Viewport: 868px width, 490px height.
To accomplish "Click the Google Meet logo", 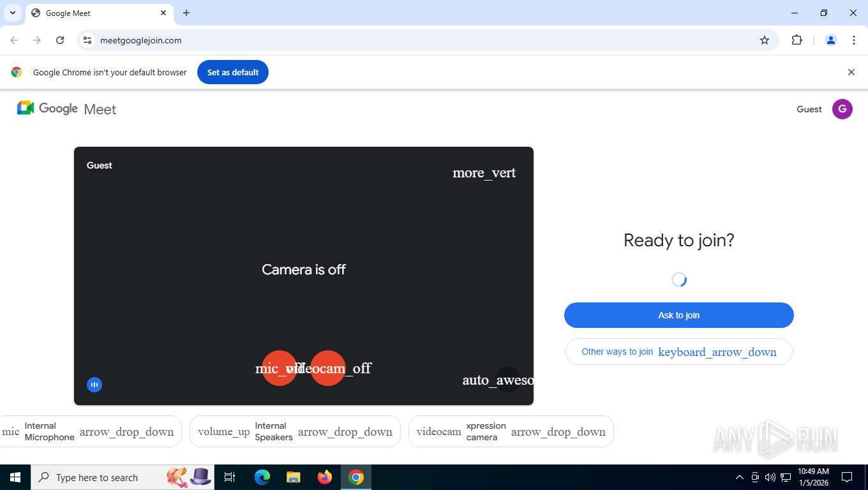I will 66,108.
